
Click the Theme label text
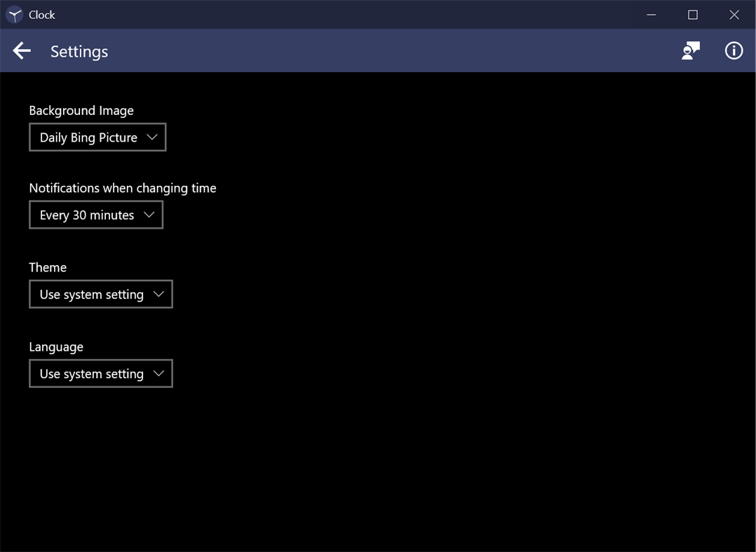click(48, 267)
